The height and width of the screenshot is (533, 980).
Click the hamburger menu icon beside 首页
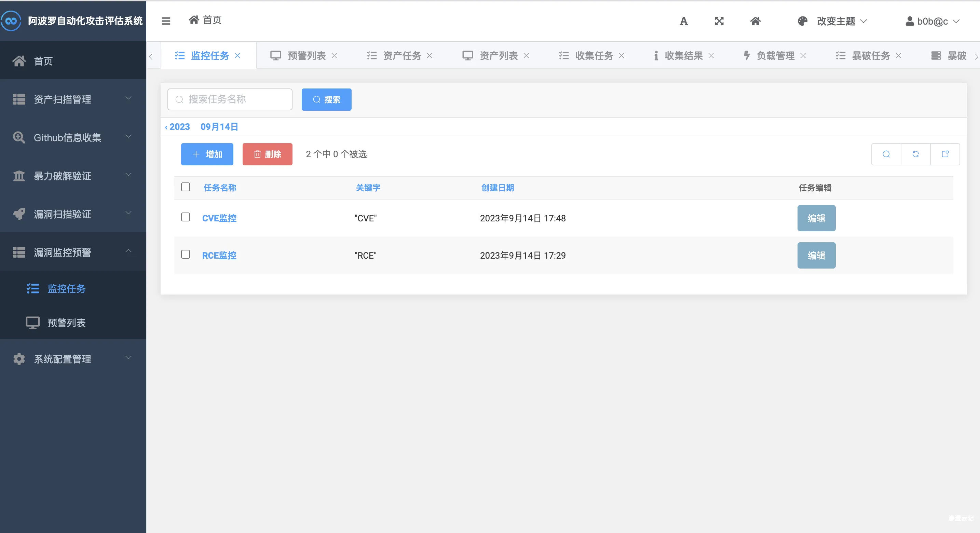click(166, 21)
